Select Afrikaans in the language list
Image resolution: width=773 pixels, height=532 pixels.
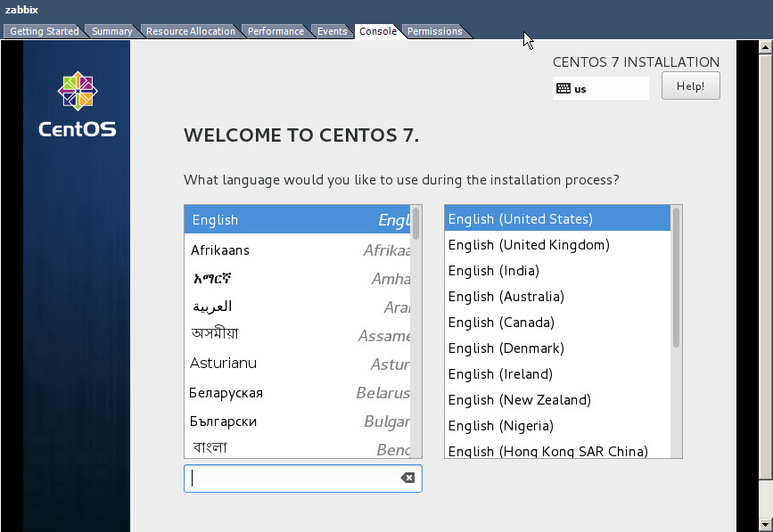coord(220,250)
